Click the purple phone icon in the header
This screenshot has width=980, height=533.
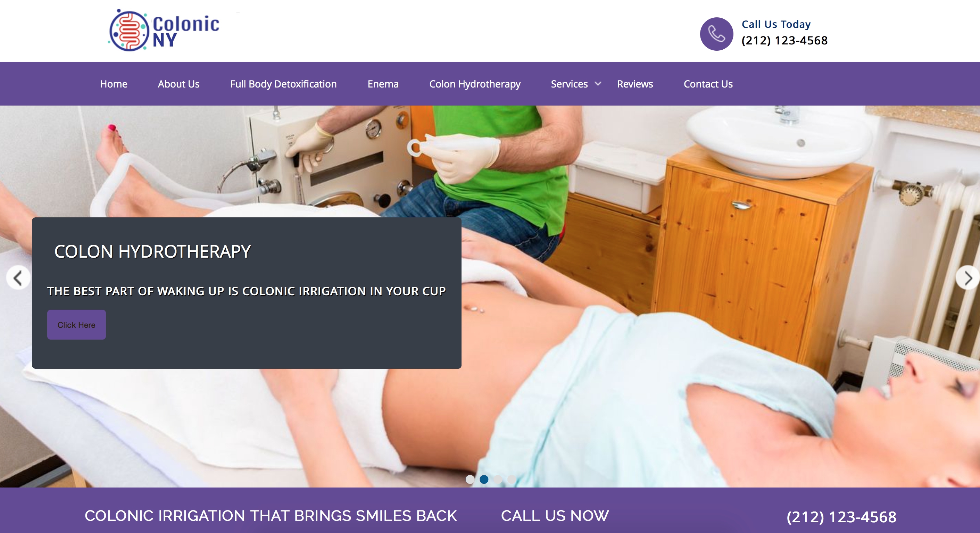tap(716, 34)
